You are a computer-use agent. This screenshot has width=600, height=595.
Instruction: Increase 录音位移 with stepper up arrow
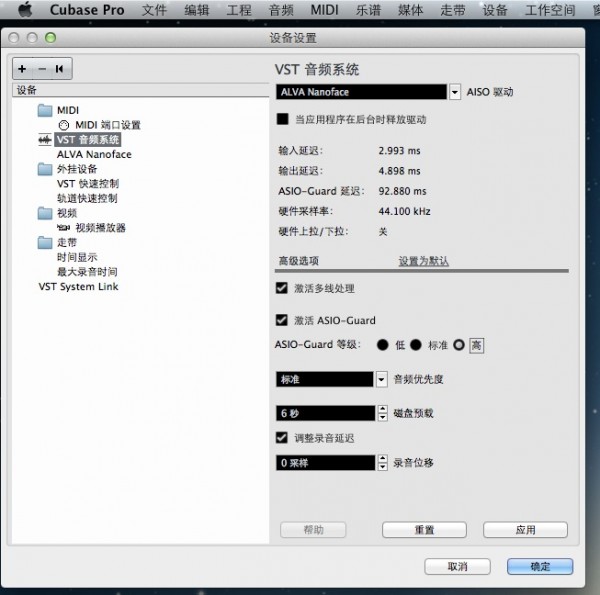[x=383, y=458]
